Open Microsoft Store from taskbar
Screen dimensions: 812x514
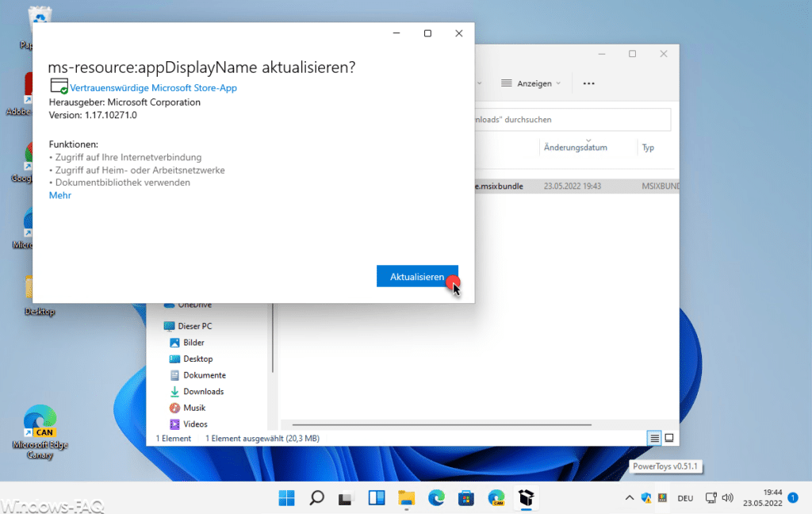click(466, 498)
